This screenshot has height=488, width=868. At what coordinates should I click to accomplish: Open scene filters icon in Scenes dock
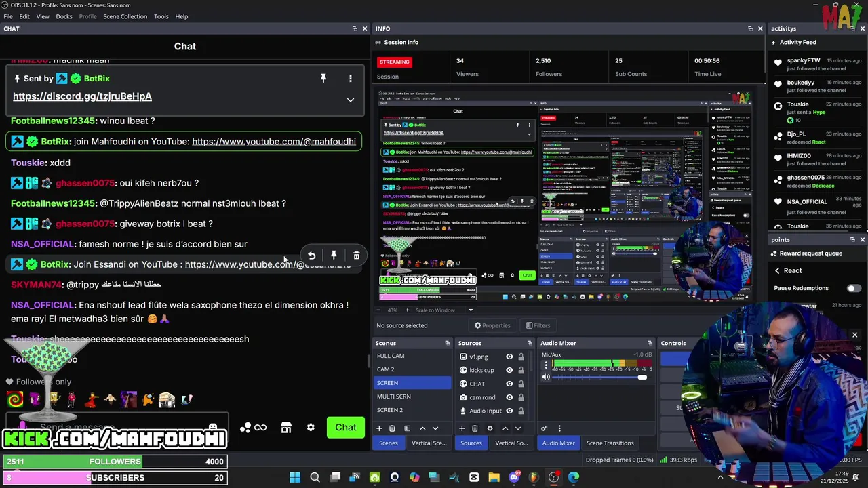click(x=407, y=428)
